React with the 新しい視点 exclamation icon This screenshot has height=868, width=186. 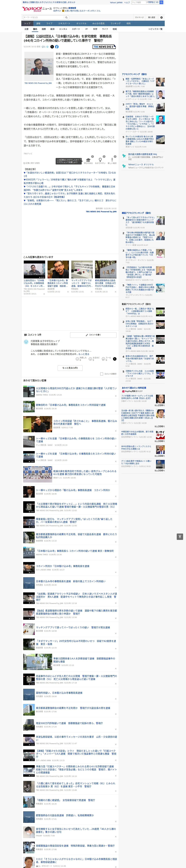112,160
